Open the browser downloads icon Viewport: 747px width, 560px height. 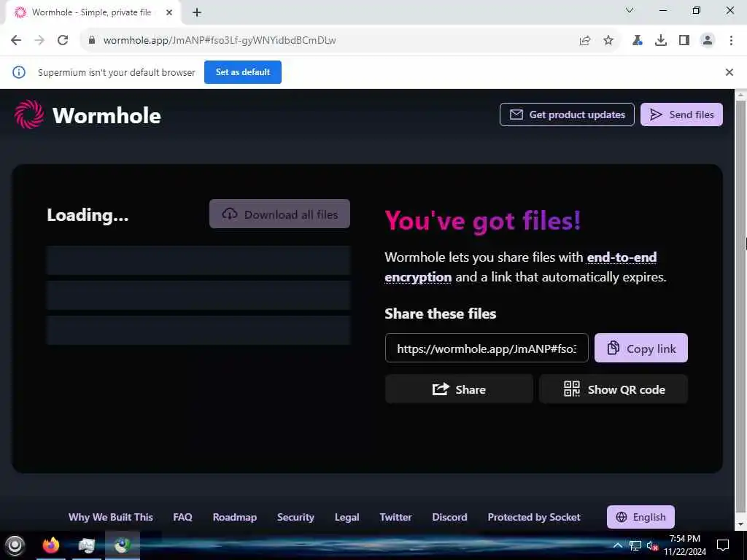tap(660, 41)
